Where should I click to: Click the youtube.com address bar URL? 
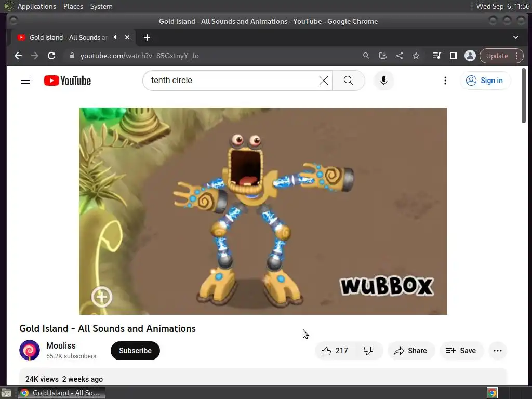[x=139, y=56]
